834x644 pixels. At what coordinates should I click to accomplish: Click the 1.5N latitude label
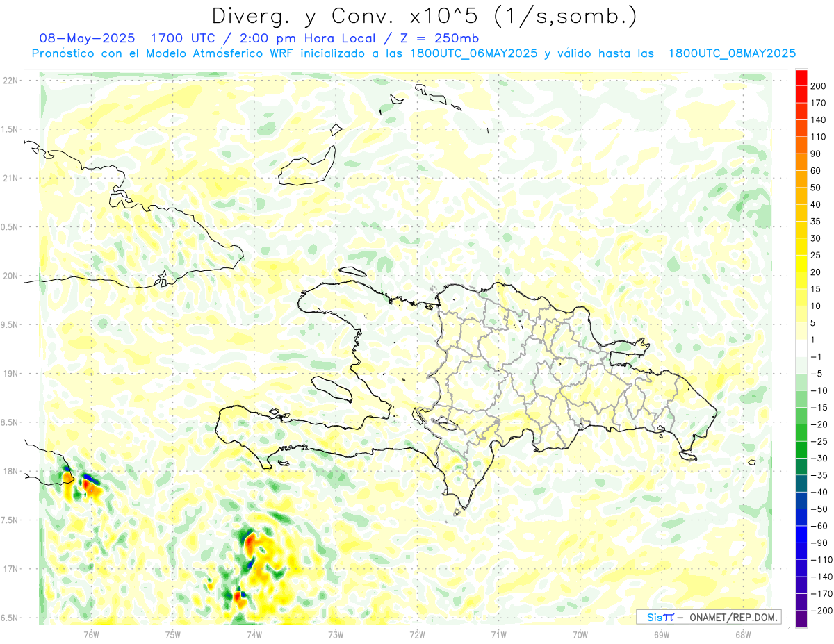10,129
